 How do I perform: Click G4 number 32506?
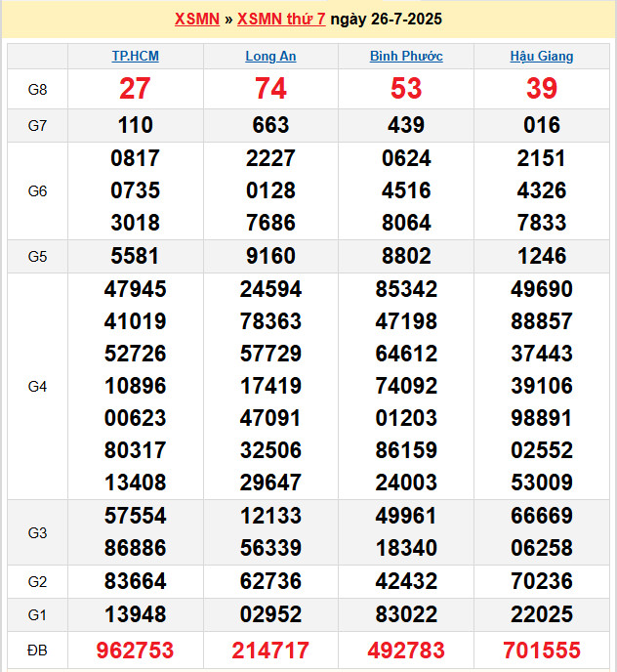coord(270,450)
